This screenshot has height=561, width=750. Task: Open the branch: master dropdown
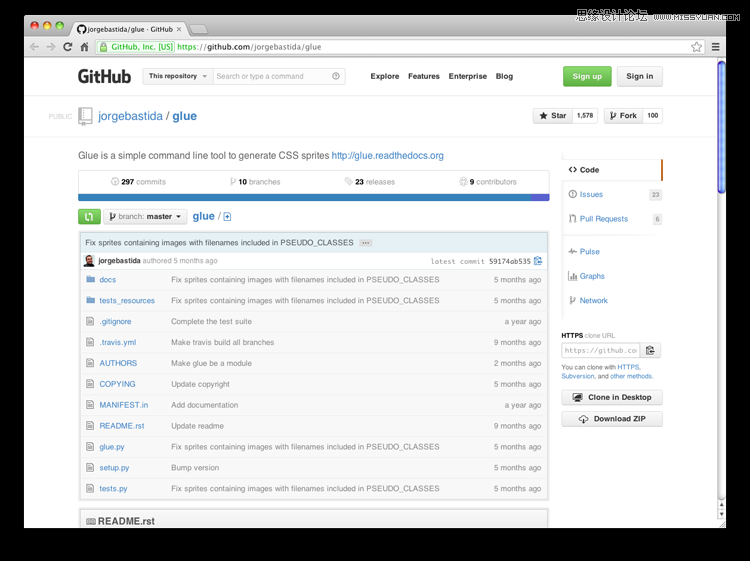click(x=145, y=217)
